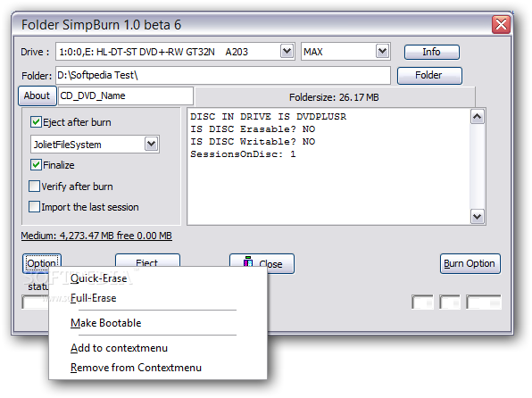Click the Info button
The image size is (532, 398).
pyautogui.click(x=431, y=52)
